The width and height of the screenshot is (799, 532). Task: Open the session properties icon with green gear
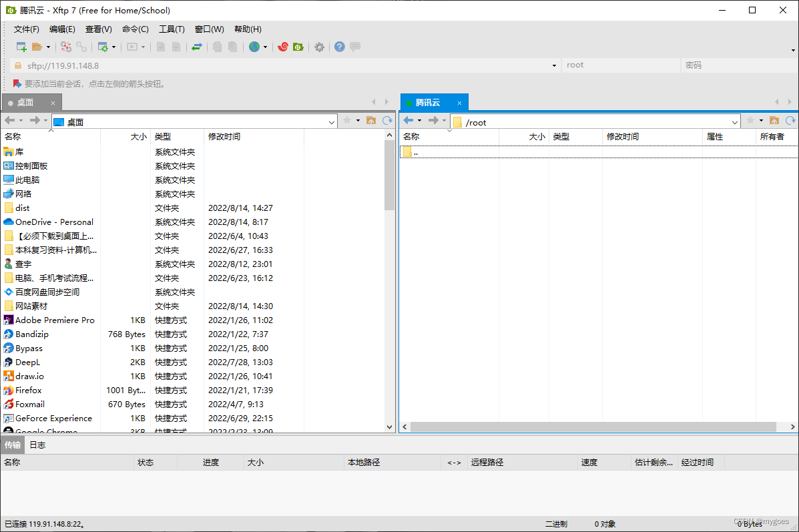coord(103,47)
